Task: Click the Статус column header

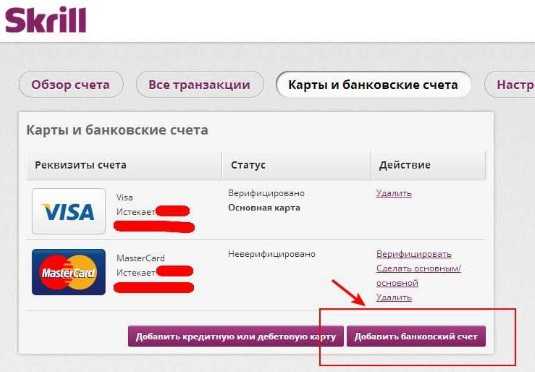Action: click(248, 165)
